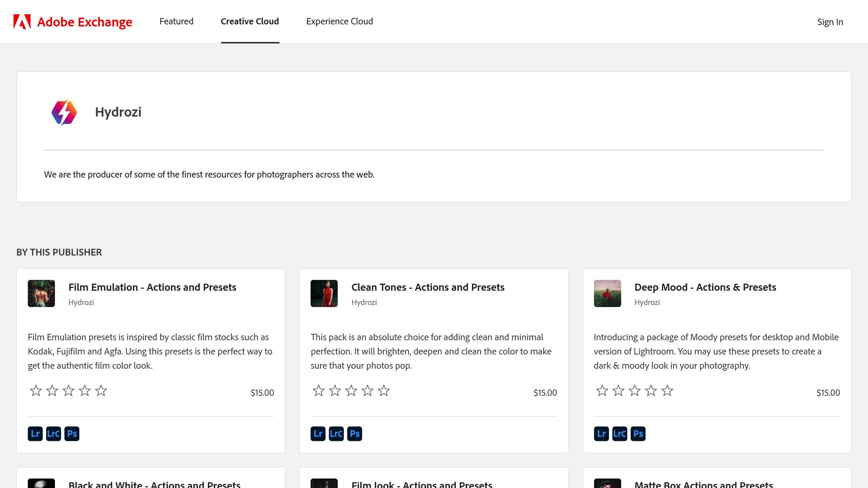
Task: Click Lightroom Classic LrC icon on Deep Mood
Action: pos(620,434)
